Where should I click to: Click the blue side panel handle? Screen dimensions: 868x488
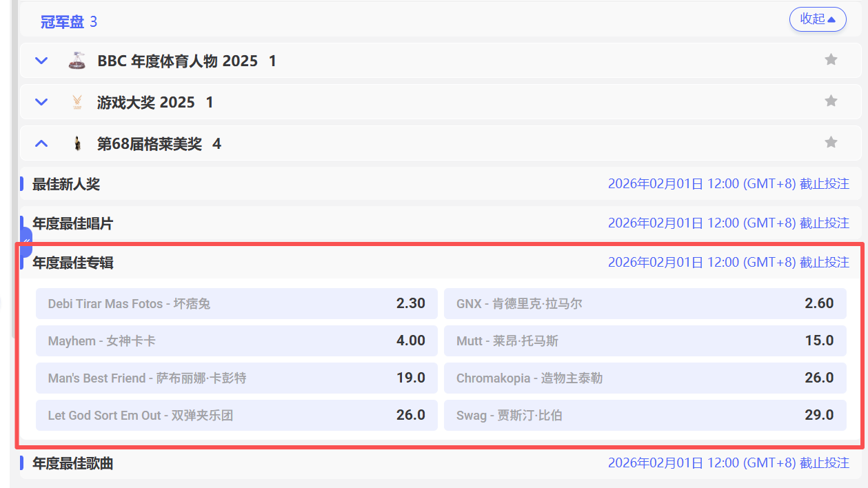click(26, 241)
